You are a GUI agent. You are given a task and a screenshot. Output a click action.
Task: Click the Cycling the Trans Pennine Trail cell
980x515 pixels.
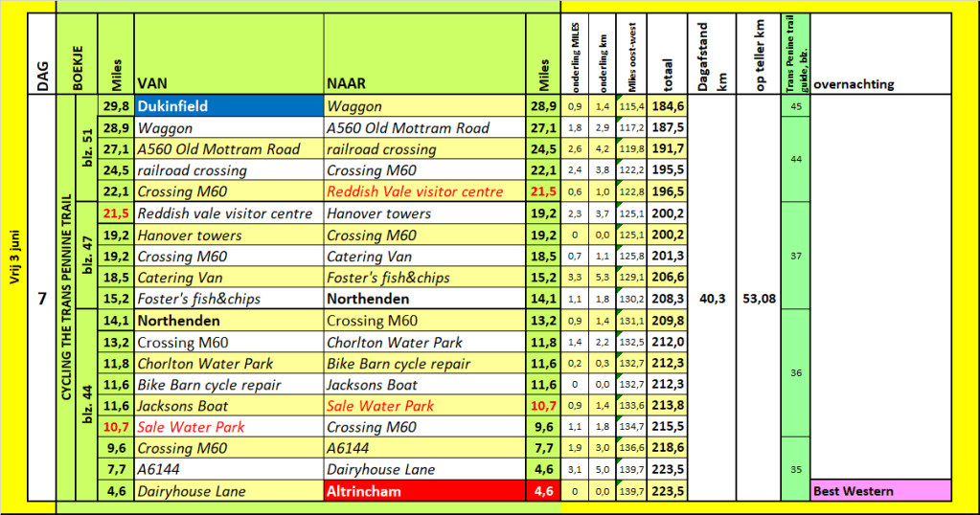(x=66, y=299)
